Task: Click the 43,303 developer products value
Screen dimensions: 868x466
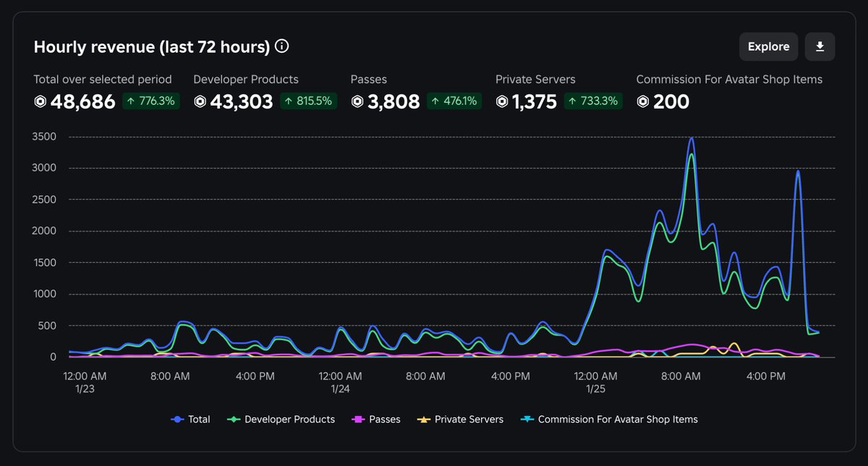Action: pos(242,102)
